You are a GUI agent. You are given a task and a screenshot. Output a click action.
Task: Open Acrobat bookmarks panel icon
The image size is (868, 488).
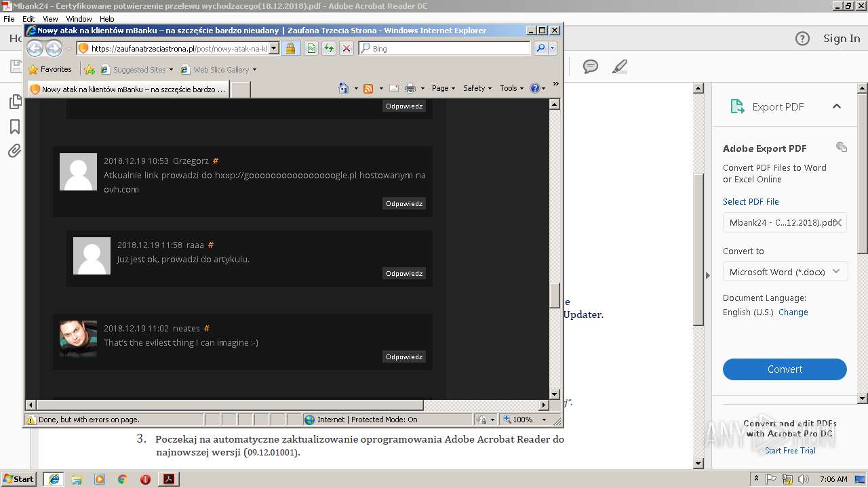14,127
